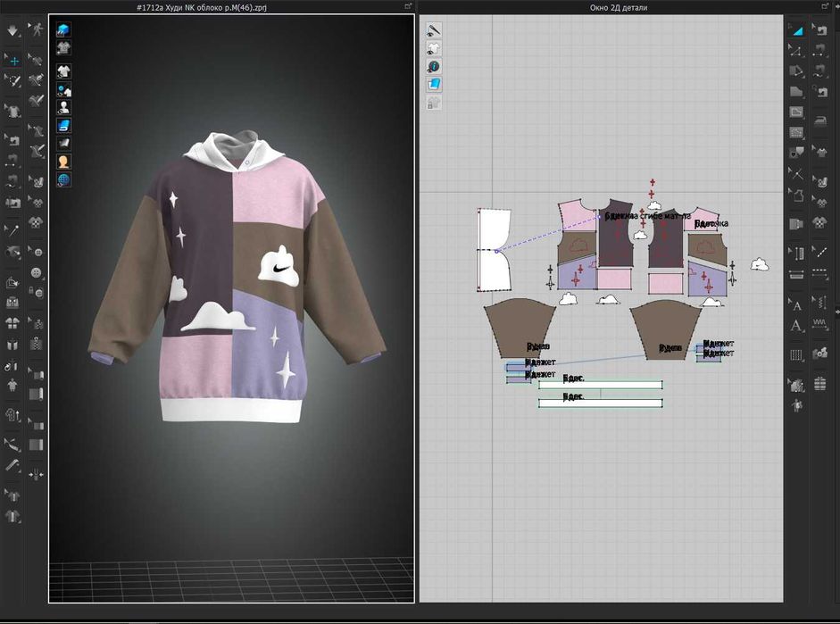This screenshot has width=840, height=624.
Task: Select the Fasten Button lock tool
Action: [x=36, y=293]
